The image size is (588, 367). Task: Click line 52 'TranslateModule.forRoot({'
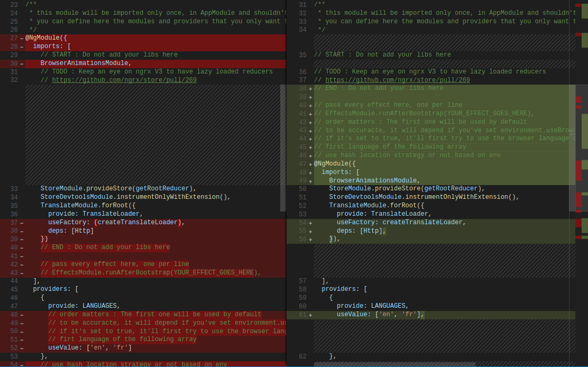377,205
